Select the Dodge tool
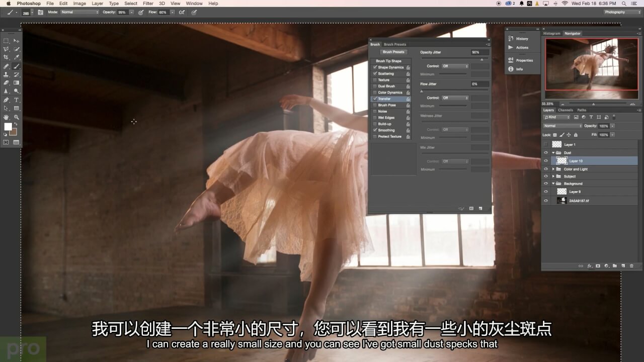Image resolution: width=644 pixels, height=362 pixels. coord(16,91)
